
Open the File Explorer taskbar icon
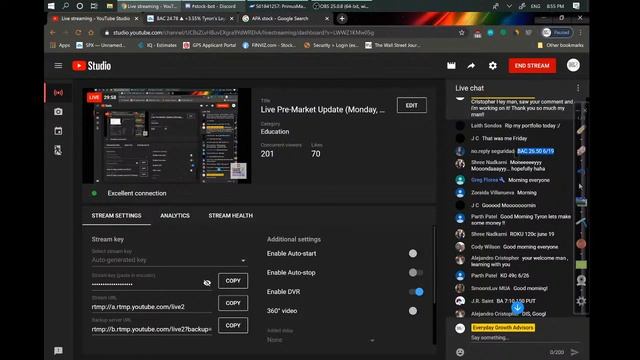coord(109,6)
